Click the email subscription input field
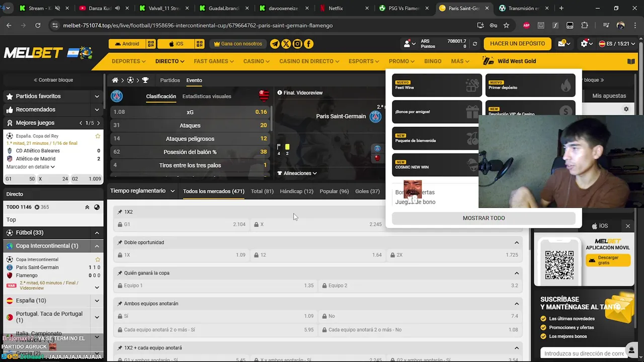Image resolution: width=644 pixels, height=362 pixels. 583,353
